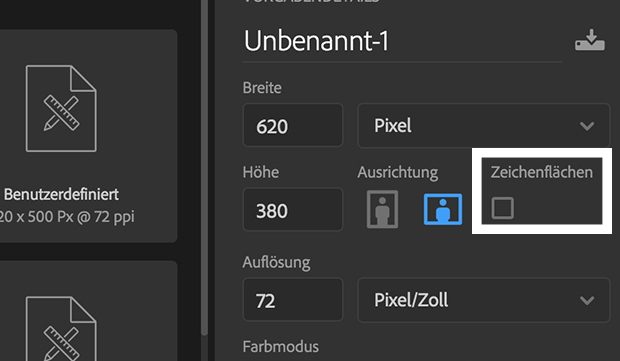Click the Unbenannt-1 document name field
620x361 pixels.
coord(402,41)
